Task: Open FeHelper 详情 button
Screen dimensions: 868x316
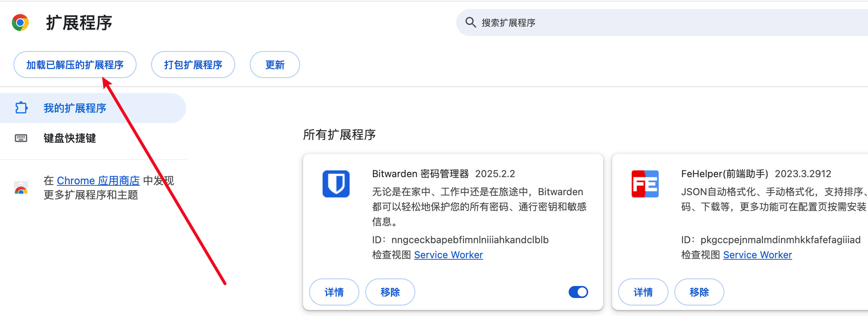Action: (643, 292)
